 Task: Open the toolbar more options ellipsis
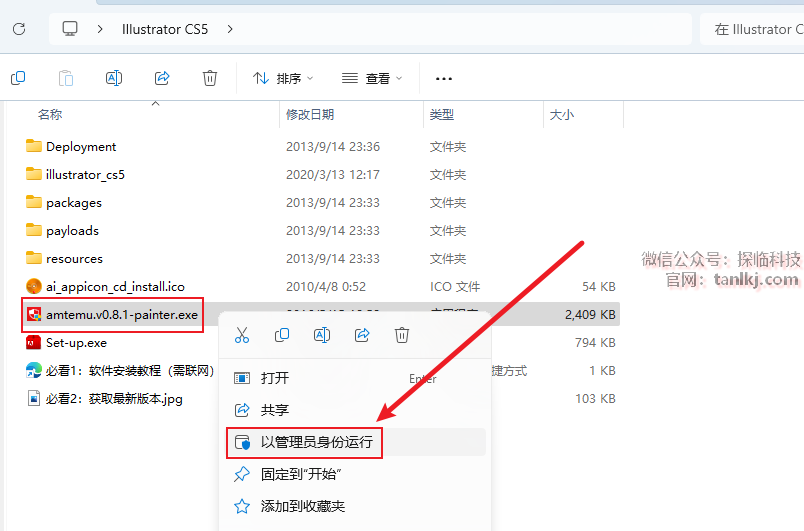click(444, 78)
